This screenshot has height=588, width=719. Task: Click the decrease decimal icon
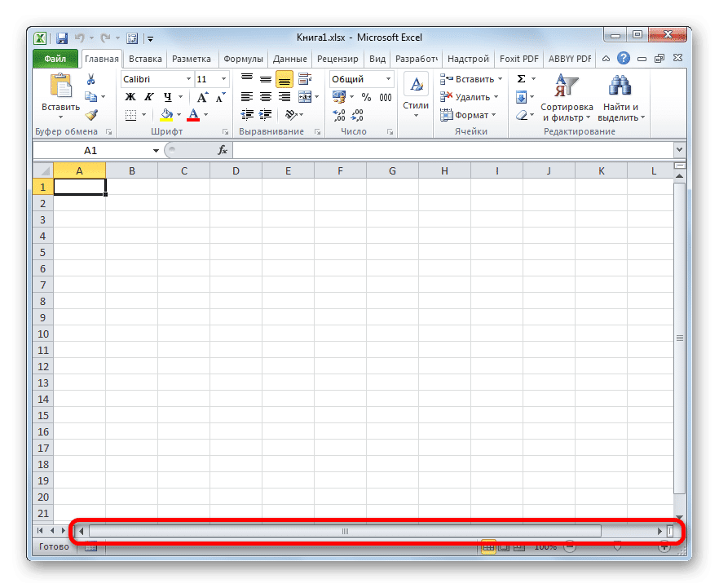[x=357, y=115]
